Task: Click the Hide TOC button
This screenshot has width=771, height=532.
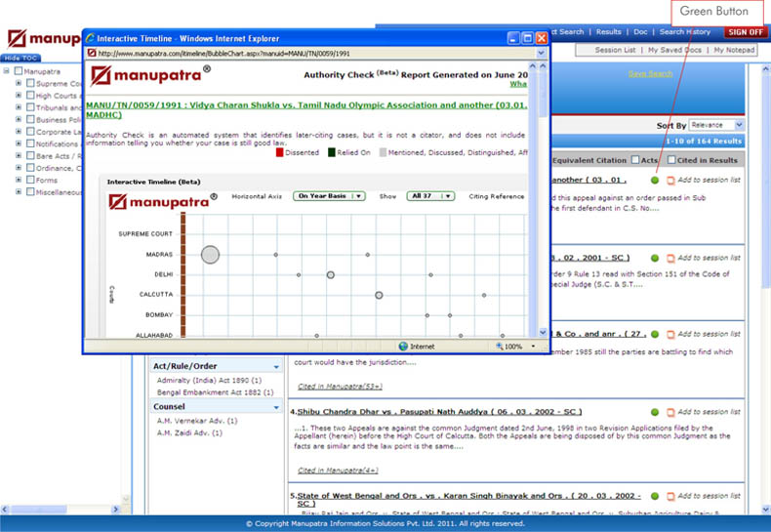Action: click(20, 58)
